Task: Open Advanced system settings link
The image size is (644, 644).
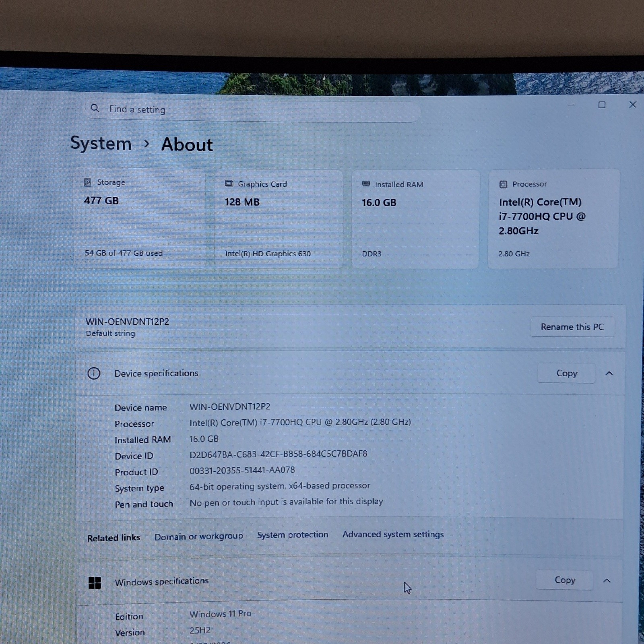Action: (x=393, y=534)
